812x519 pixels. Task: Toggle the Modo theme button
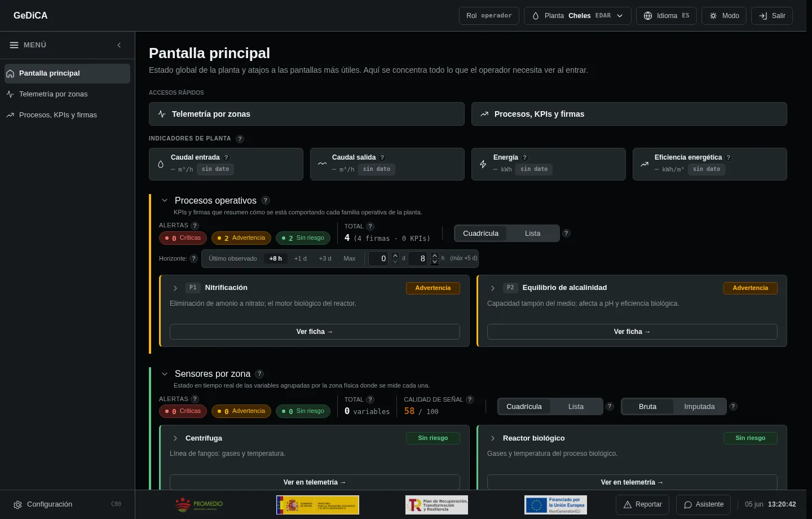[724, 16]
